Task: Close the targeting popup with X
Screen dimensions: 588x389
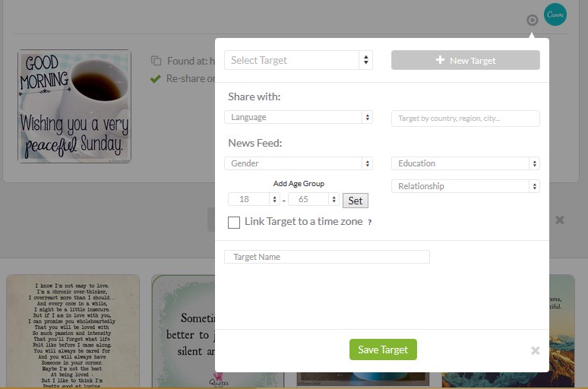Action: (535, 350)
